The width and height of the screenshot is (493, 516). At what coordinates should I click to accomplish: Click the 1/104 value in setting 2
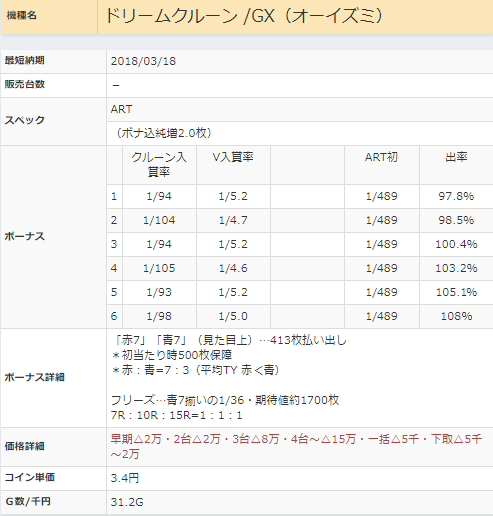pyautogui.click(x=159, y=220)
